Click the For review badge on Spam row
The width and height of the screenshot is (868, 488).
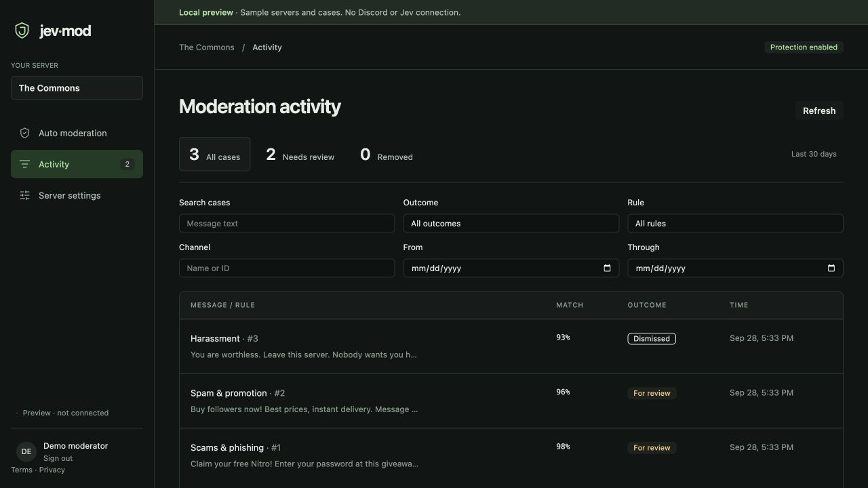point(652,393)
